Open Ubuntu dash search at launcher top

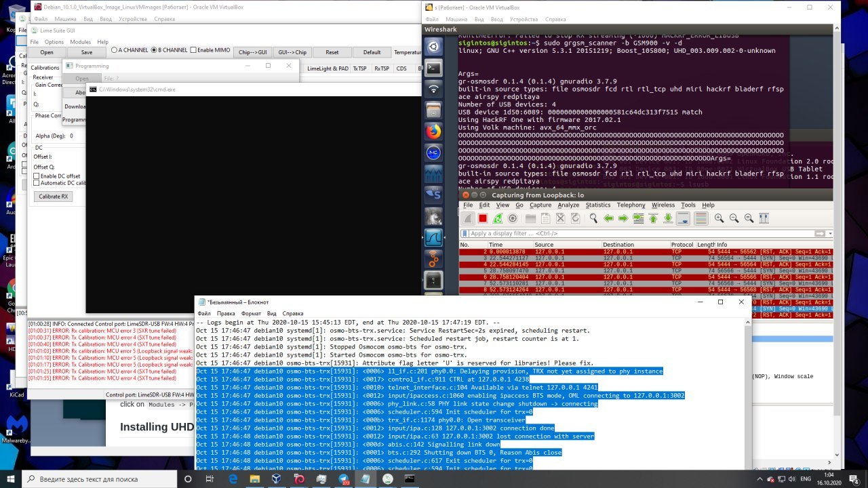(433, 47)
